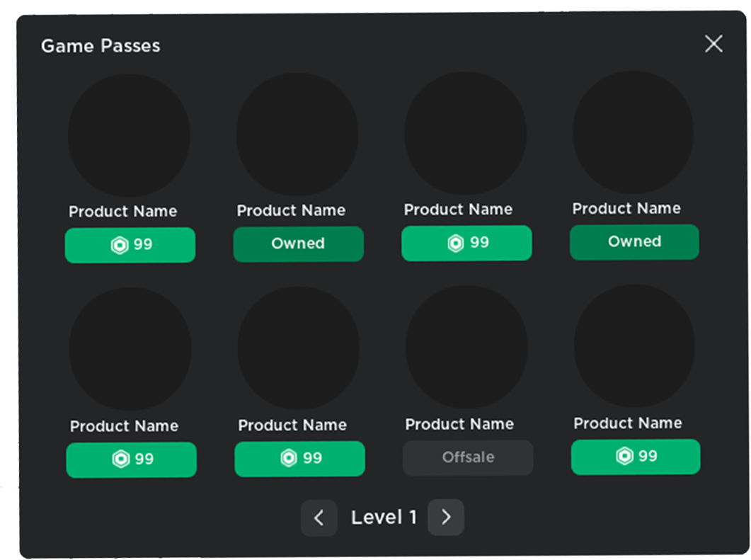Click the Robux icon on the second bottom-row pass
The image size is (751, 560).
[289, 459]
